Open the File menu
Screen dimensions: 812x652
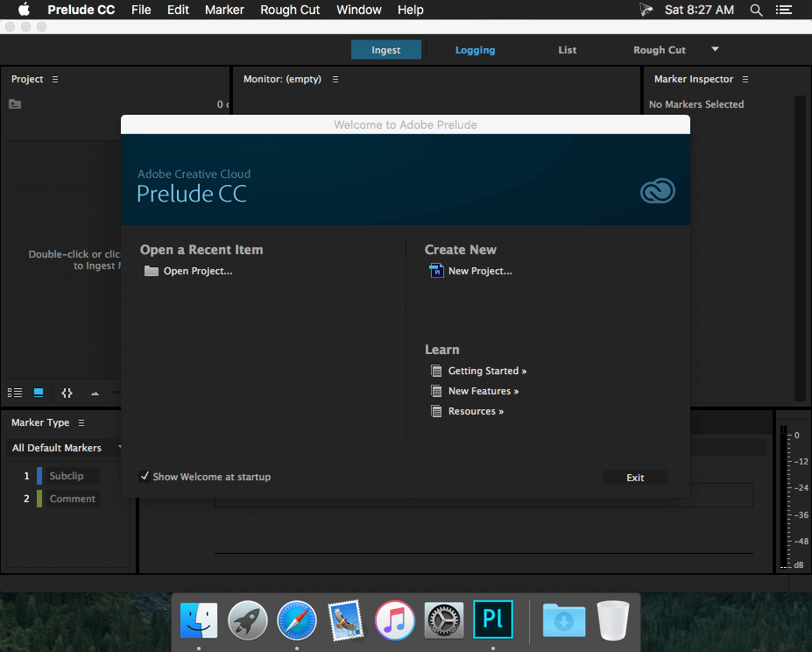tap(141, 10)
